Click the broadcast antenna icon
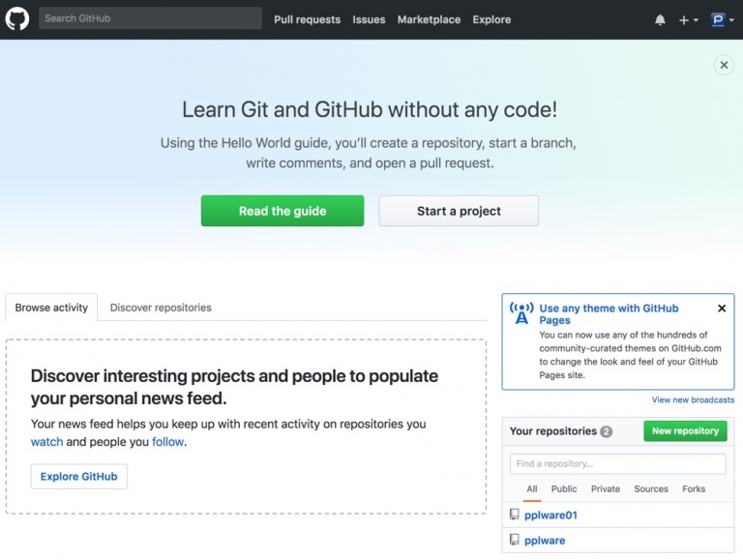 521,313
